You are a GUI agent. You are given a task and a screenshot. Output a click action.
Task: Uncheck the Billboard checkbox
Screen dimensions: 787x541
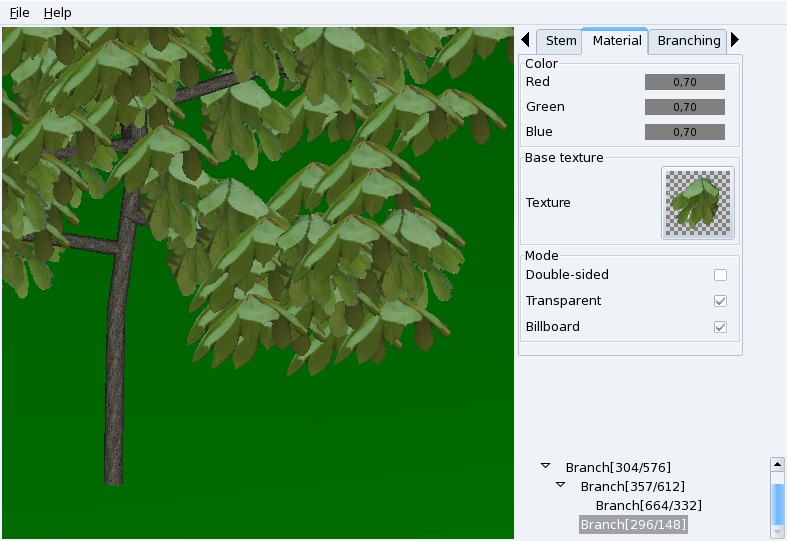(720, 327)
